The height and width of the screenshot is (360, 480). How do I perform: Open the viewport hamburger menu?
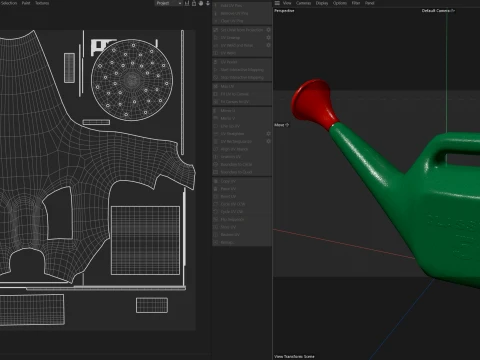tap(277, 3)
